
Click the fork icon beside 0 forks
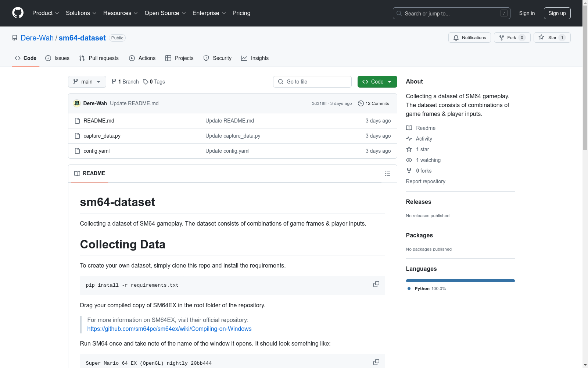pyautogui.click(x=409, y=171)
